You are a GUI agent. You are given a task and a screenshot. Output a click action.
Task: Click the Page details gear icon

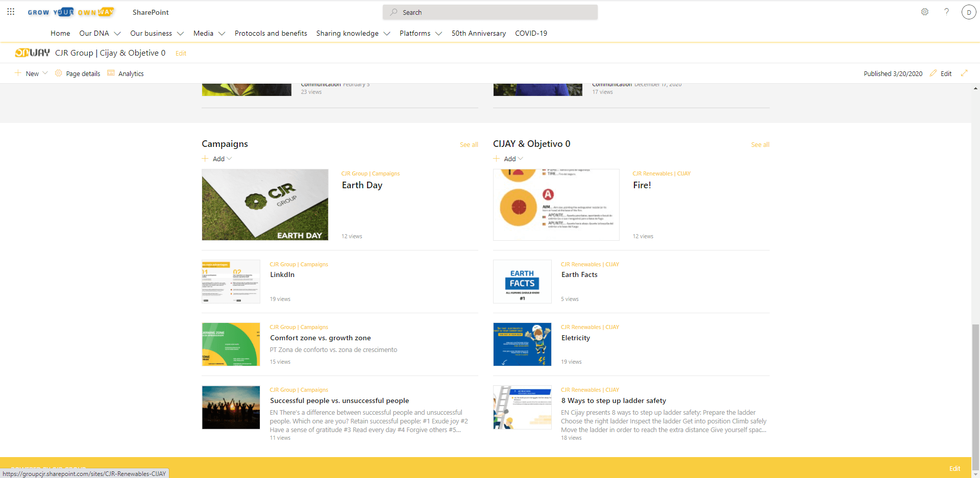(x=57, y=73)
